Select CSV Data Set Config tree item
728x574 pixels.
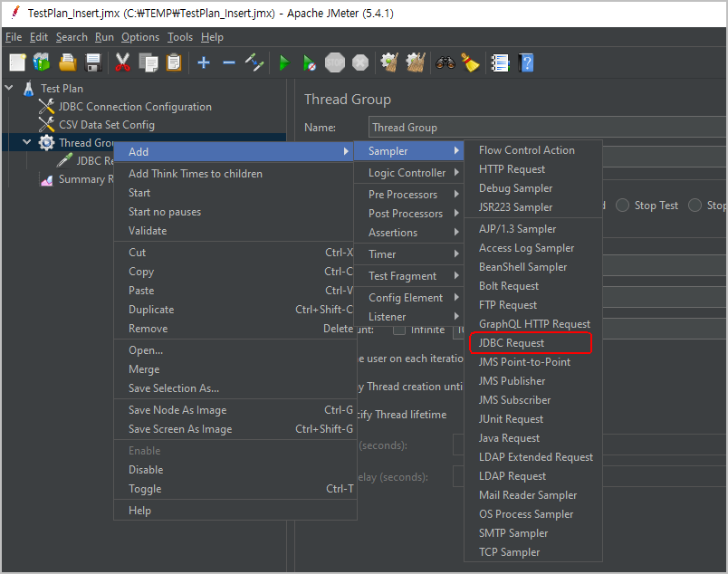[x=107, y=125]
